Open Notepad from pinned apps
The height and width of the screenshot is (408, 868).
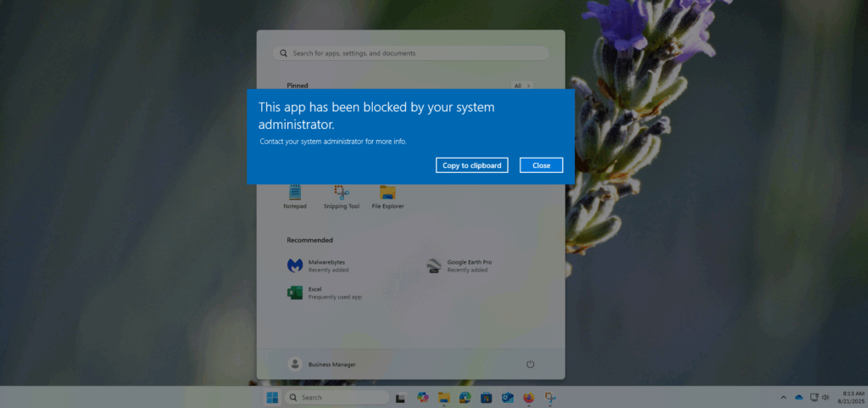pos(294,196)
